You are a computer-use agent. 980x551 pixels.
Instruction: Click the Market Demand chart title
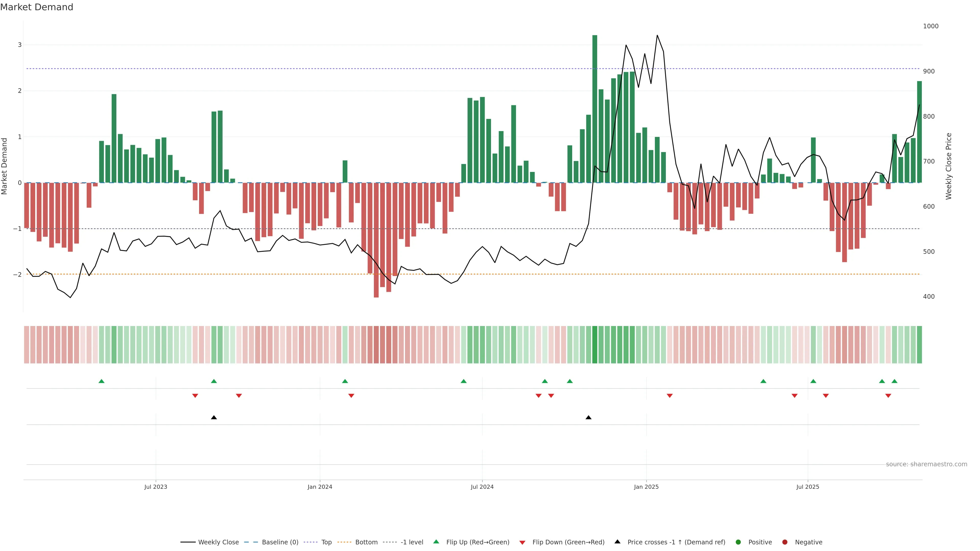(36, 7)
